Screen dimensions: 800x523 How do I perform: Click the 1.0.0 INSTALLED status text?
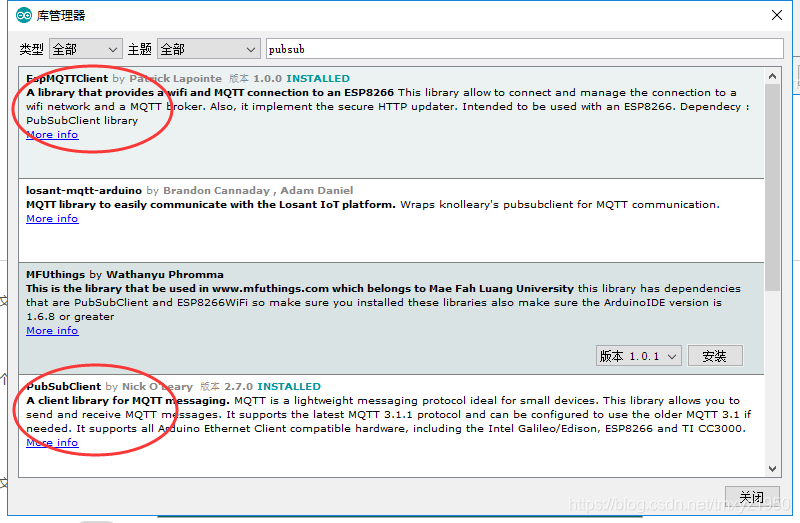point(302,79)
